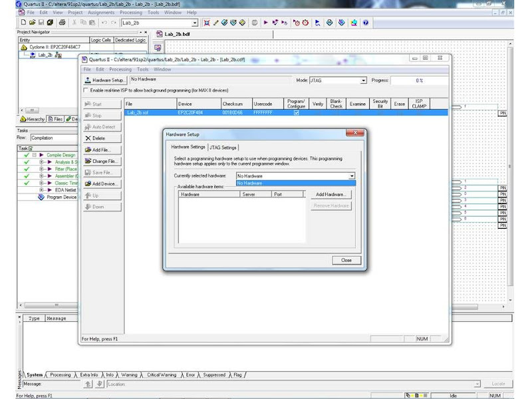Click the icon beside the Task column header
The width and height of the screenshot is (532, 399).
[x=31, y=148]
